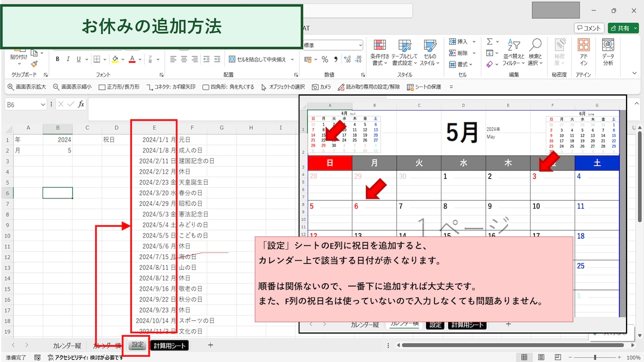The height and width of the screenshot is (362, 644).
Task: Click cell B1 containing 2024
Action: [x=58, y=140]
